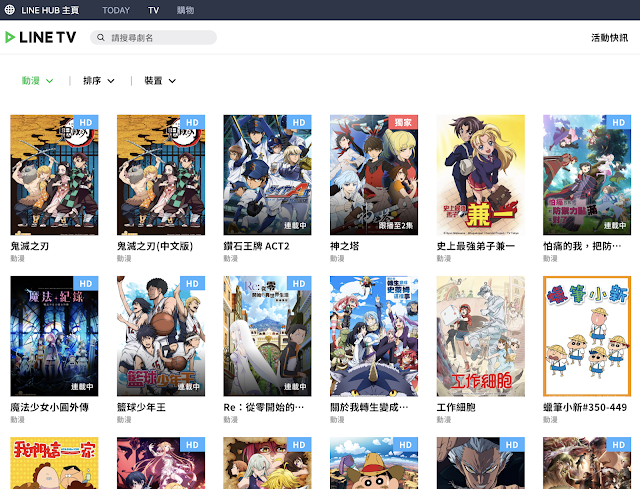Screen dimensions: 640x489
Task: Open LINE HUB 主頁 link
Action: [x=50, y=10]
